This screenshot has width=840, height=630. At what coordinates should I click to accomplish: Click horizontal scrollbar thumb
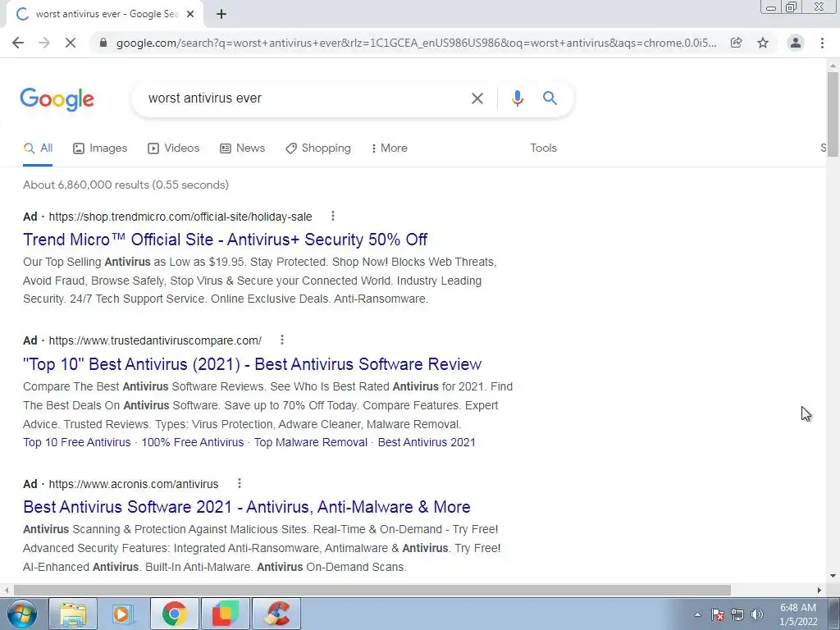(x=372, y=590)
